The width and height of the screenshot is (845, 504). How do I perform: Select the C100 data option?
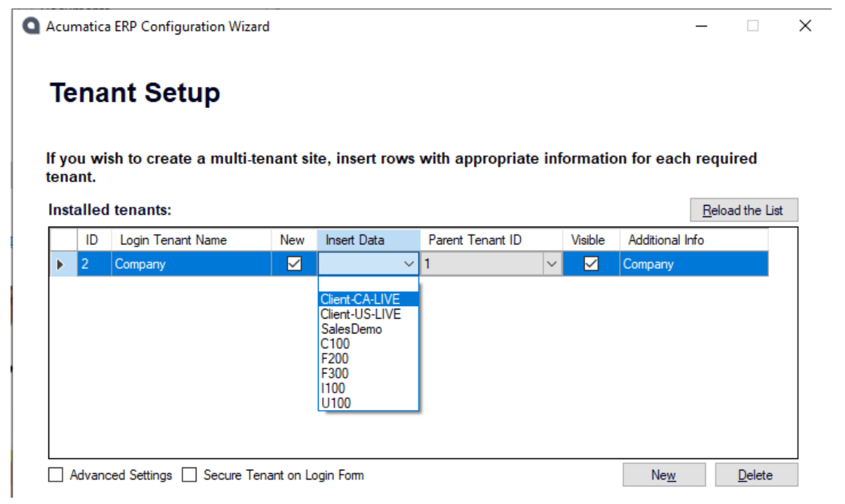(x=368, y=344)
